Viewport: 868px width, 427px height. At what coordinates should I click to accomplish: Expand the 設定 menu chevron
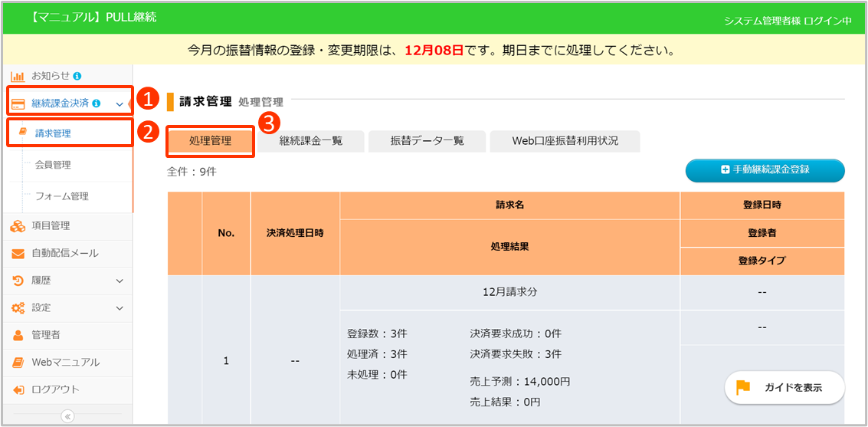tap(120, 308)
